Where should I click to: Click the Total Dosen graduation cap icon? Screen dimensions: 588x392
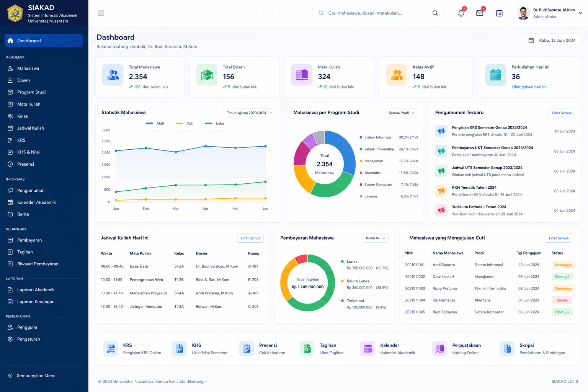[x=207, y=75]
